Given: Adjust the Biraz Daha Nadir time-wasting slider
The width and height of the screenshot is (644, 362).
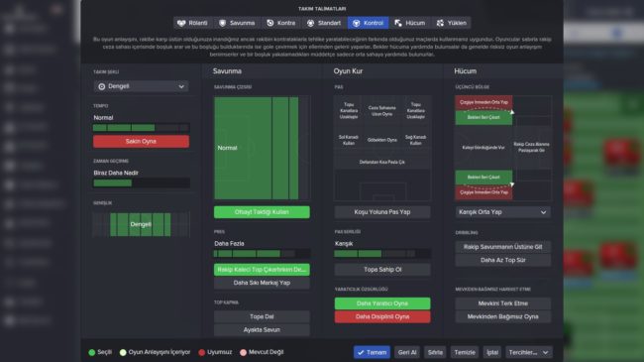Looking at the screenshot, I should (x=141, y=183).
